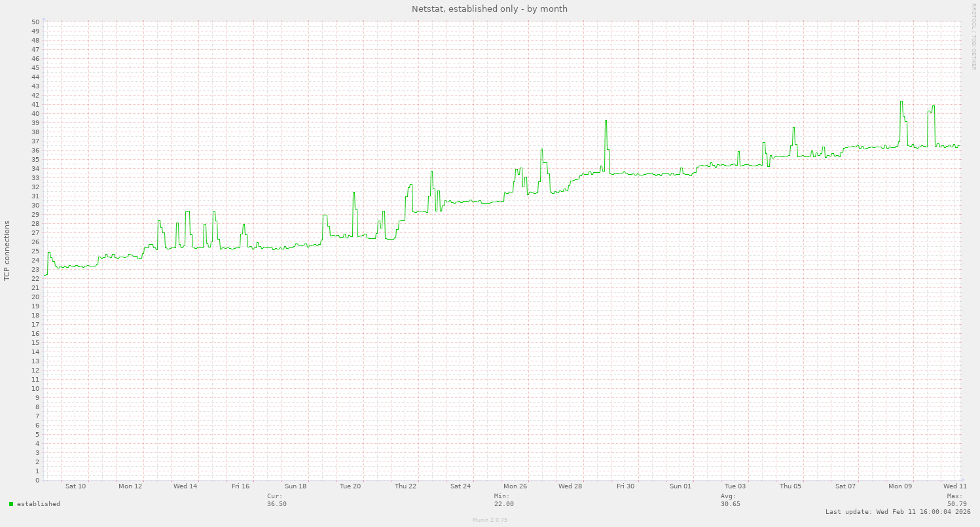Click the Cur value 36.50
This screenshot has height=527, width=980.
coord(276,504)
